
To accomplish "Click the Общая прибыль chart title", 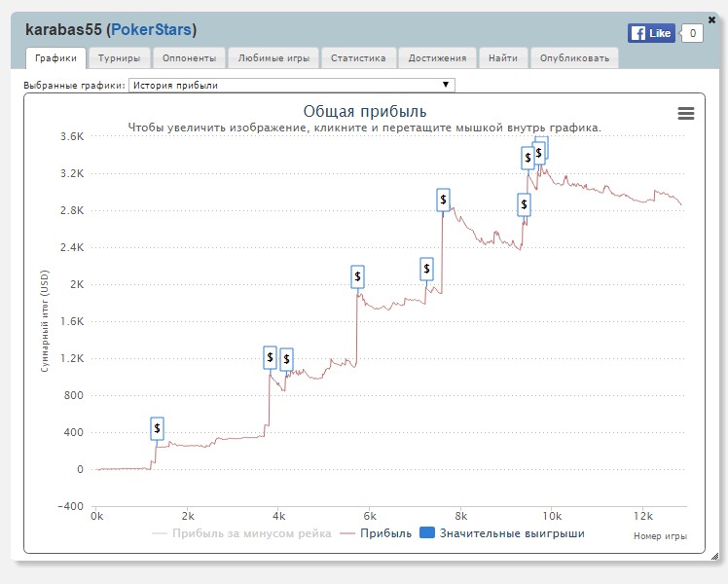I will (364, 111).
